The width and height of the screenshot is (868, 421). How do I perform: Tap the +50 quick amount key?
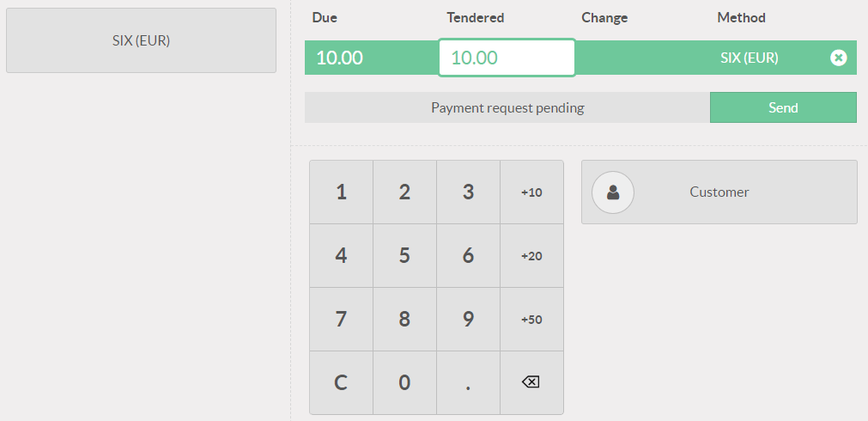pyautogui.click(x=531, y=320)
